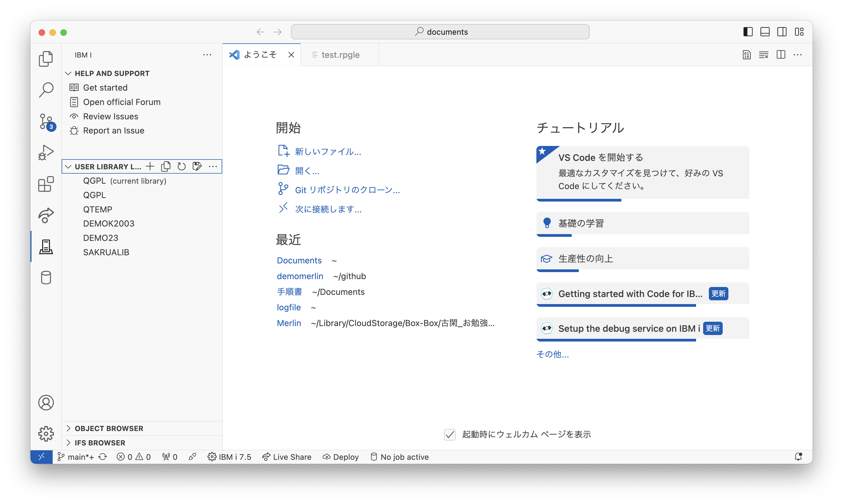Toggle the primary sidebar visibility

pyautogui.click(x=747, y=32)
